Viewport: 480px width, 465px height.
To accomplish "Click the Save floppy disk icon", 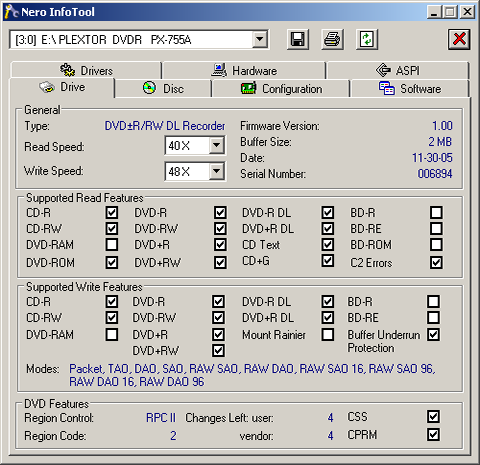I will pos(298,39).
